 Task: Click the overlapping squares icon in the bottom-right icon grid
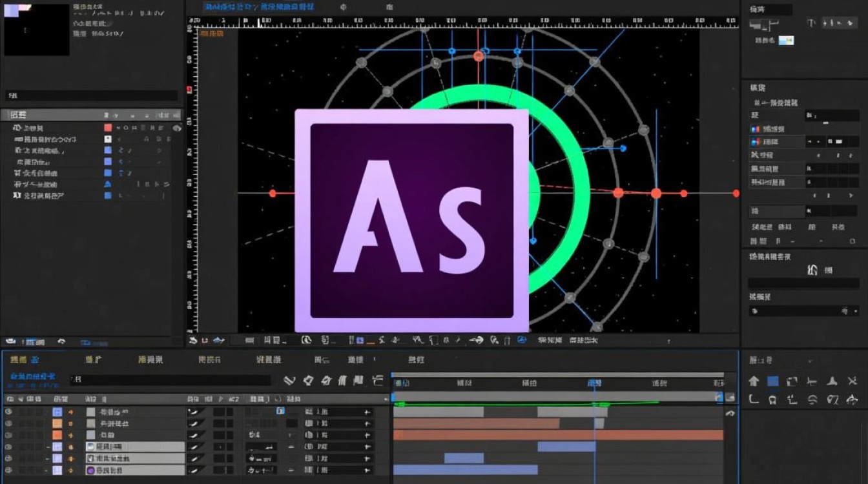coord(792,381)
